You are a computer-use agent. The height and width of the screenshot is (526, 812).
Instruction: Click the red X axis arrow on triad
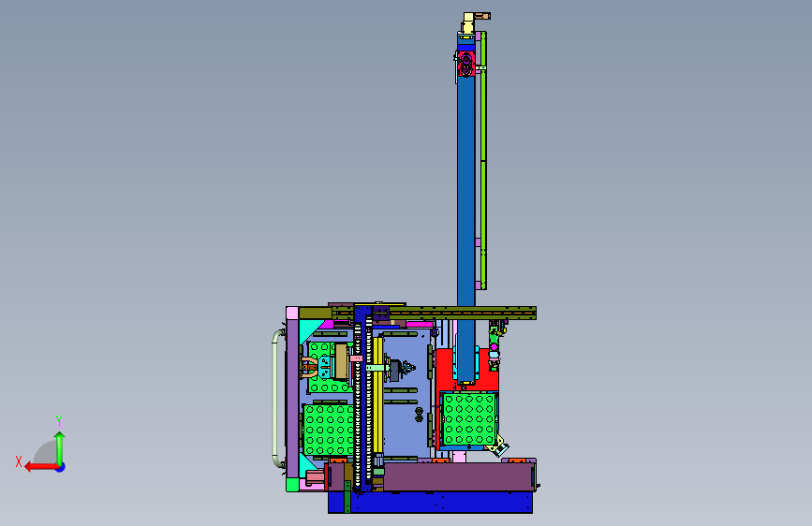[41, 467]
